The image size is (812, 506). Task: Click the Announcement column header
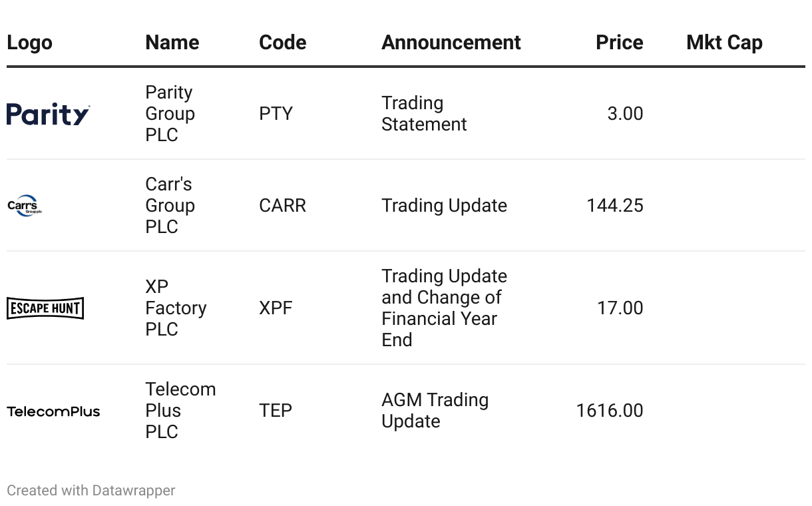[x=451, y=43]
